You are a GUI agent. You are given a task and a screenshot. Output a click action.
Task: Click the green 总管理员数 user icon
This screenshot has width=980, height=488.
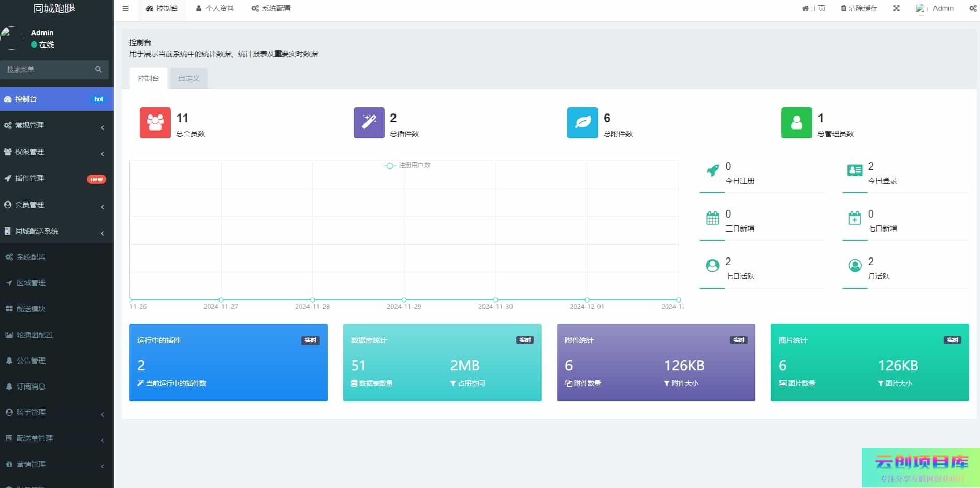pos(796,123)
